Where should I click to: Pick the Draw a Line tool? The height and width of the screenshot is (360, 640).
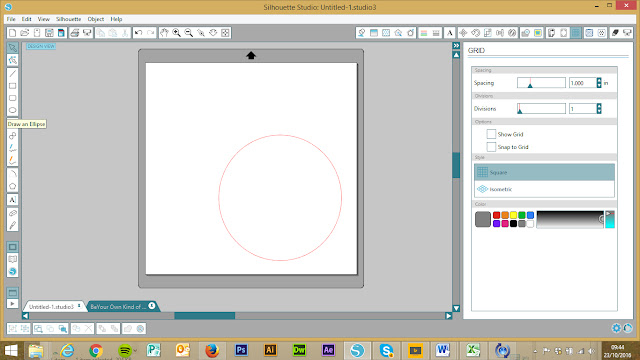tap(13, 73)
